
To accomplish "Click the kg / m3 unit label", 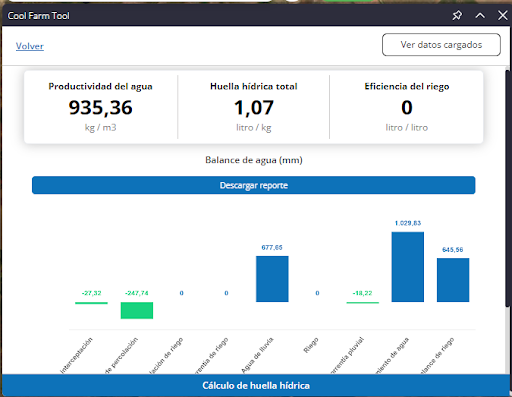I will click(x=100, y=128).
